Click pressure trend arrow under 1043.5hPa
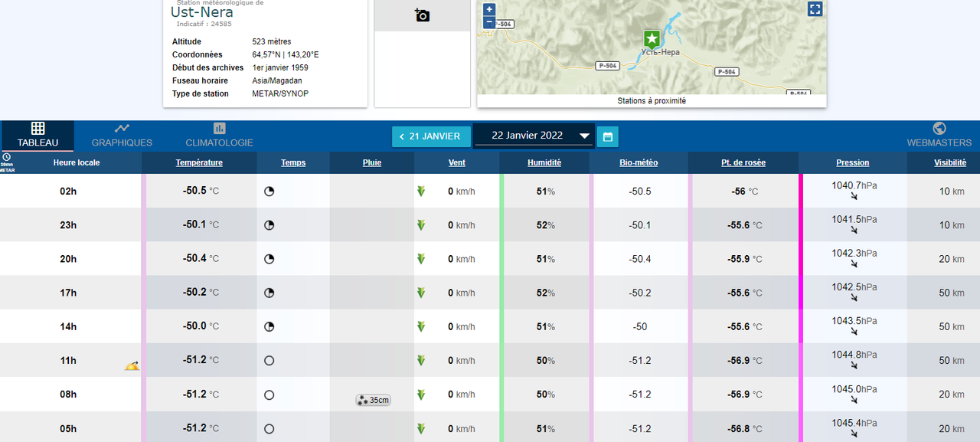The height and width of the screenshot is (442, 980). click(854, 332)
